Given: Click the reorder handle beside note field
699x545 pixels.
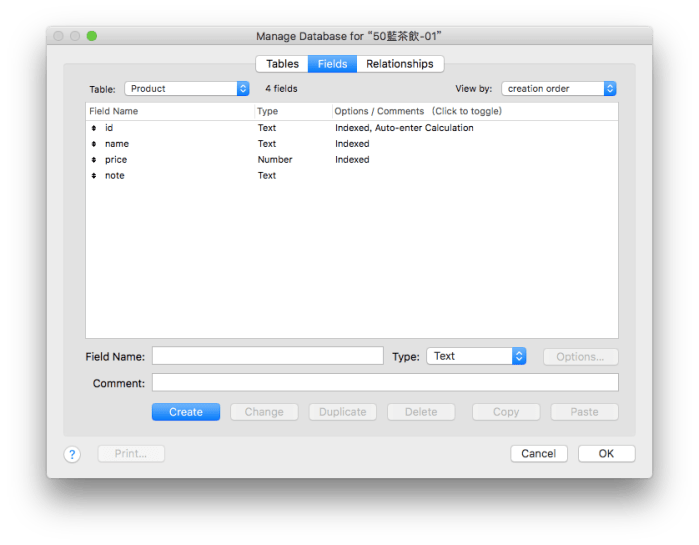Looking at the screenshot, I should [94, 176].
